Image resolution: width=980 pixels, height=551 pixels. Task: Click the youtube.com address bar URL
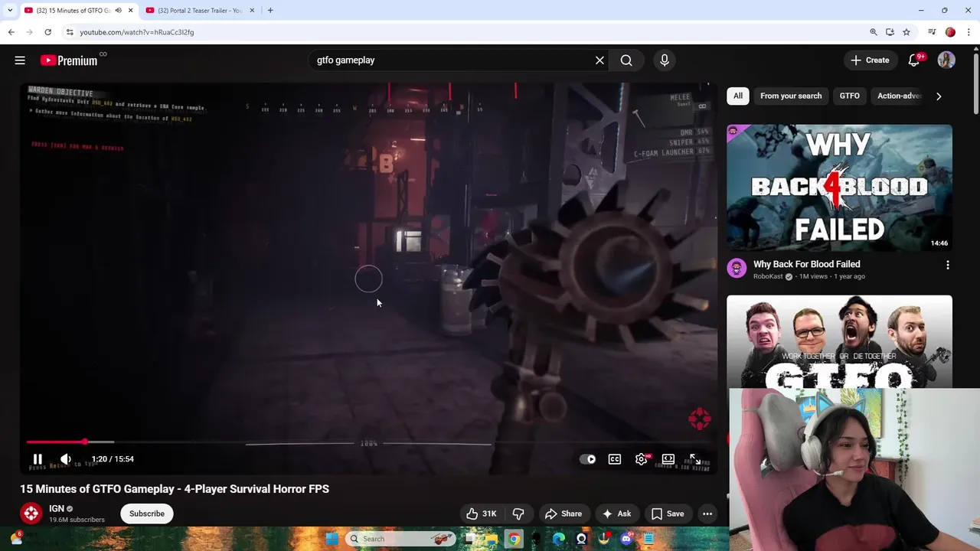pos(136,32)
